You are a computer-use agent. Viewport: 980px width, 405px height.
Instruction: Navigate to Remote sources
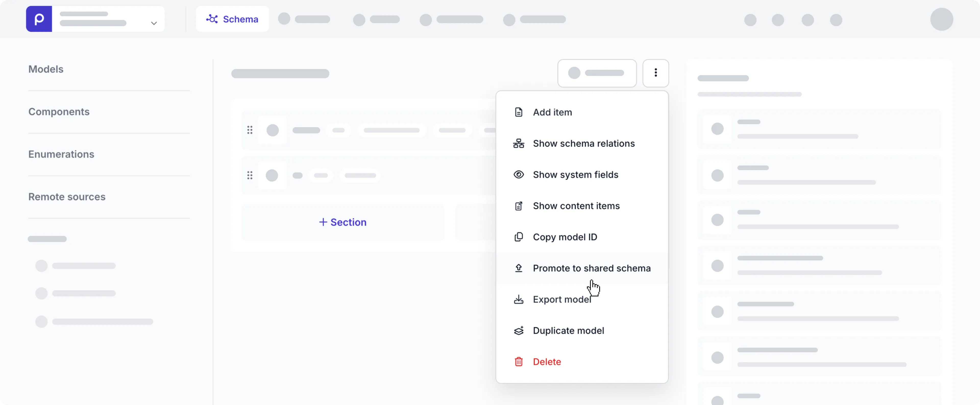67,197
